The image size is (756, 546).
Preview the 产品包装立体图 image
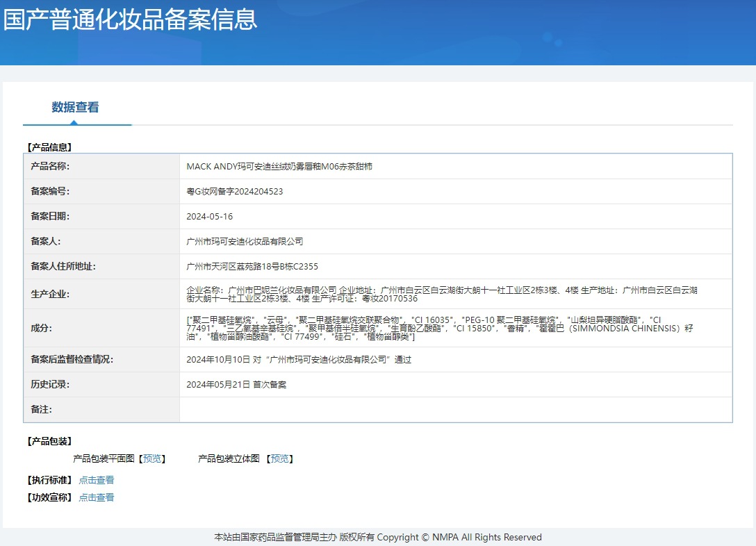pyautogui.click(x=279, y=458)
